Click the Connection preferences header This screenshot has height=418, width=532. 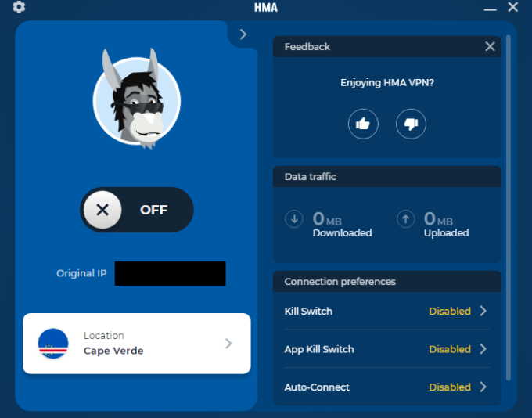(x=387, y=282)
